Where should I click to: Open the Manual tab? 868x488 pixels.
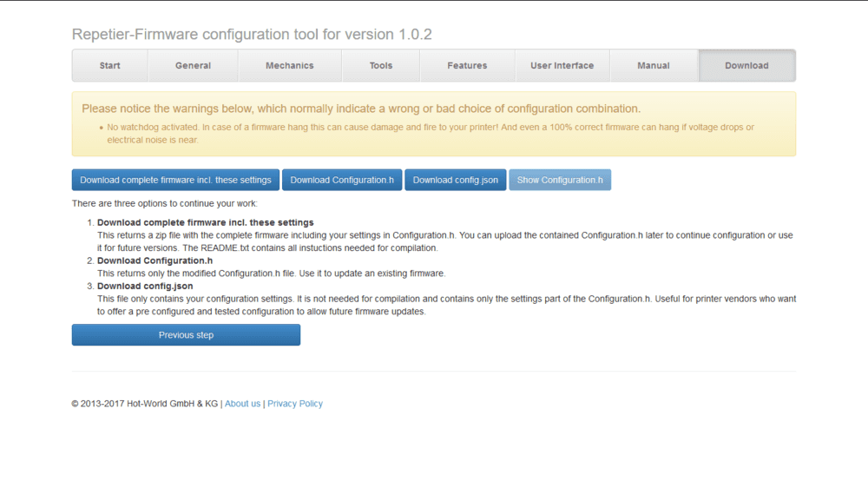coord(654,66)
